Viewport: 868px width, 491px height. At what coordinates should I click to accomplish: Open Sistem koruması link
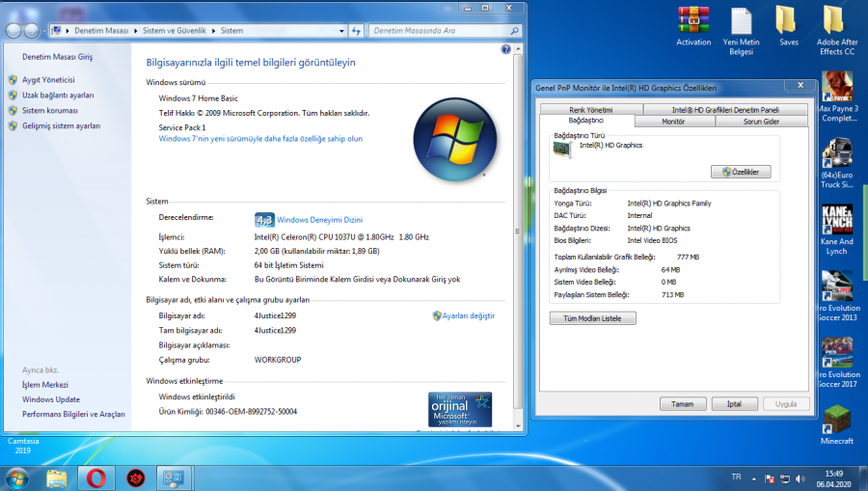50,111
